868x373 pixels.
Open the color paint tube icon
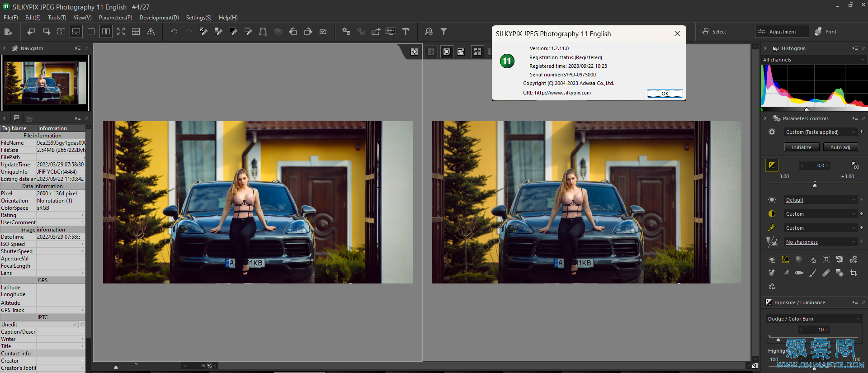(x=772, y=228)
